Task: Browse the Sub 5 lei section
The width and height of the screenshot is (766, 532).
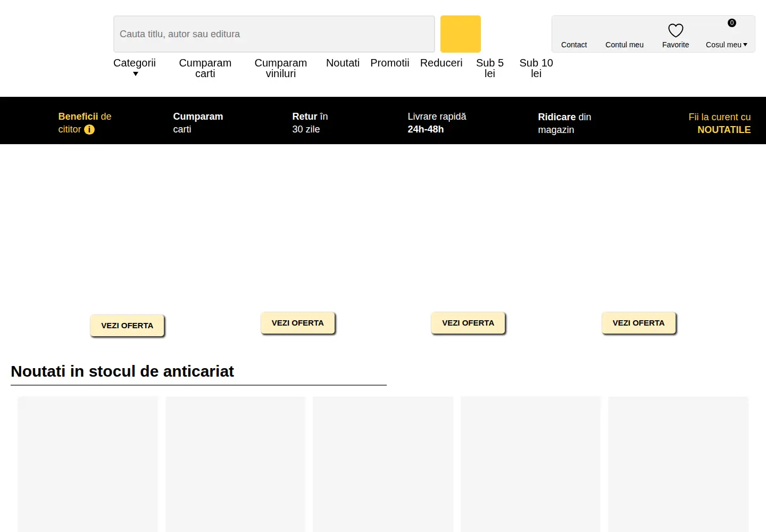Action: coord(490,68)
